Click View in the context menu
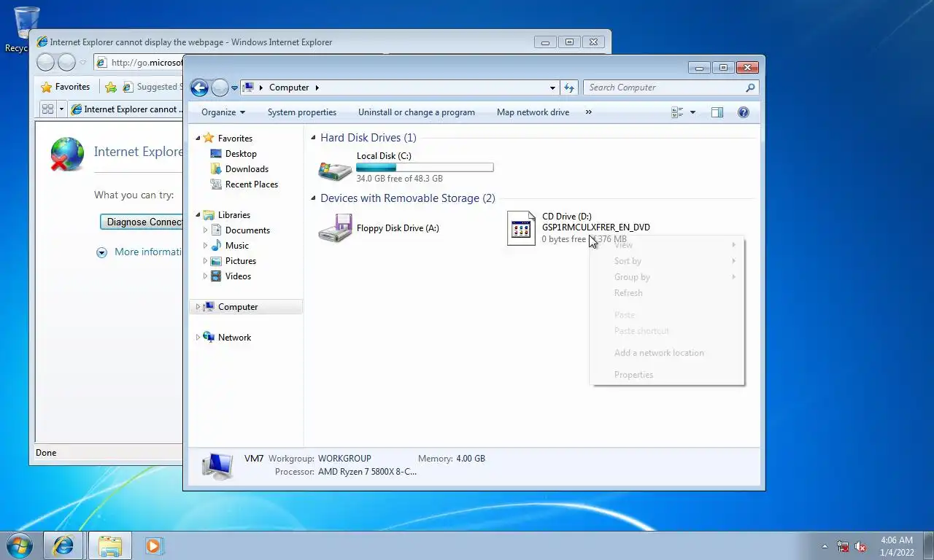Image resolution: width=934 pixels, height=560 pixels. click(667, 245)
